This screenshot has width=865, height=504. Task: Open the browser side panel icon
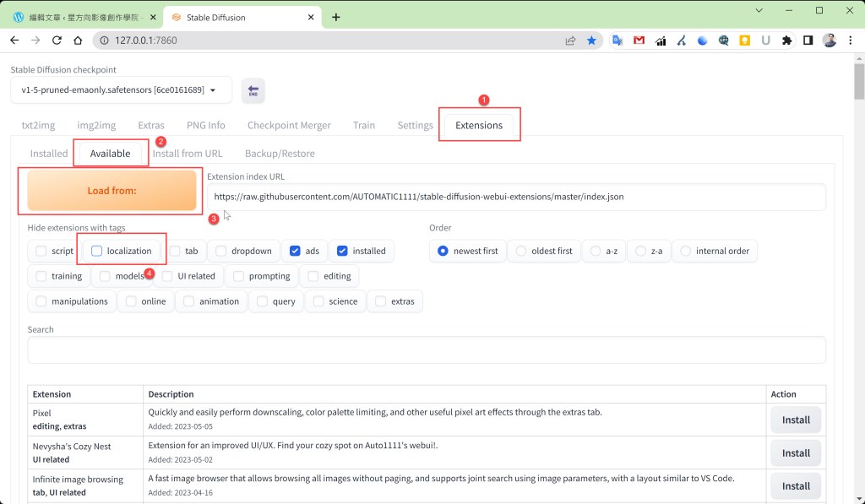pyautogui.click(x=808, y=40)
